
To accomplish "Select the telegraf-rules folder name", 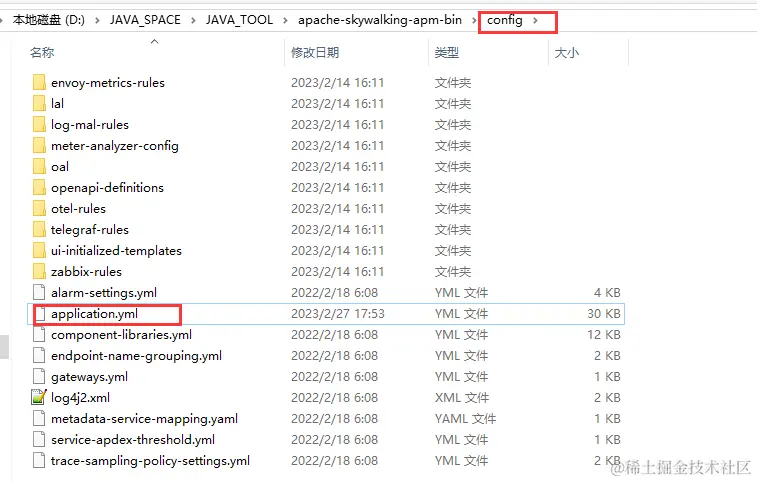I will click(x=90, y=229).
